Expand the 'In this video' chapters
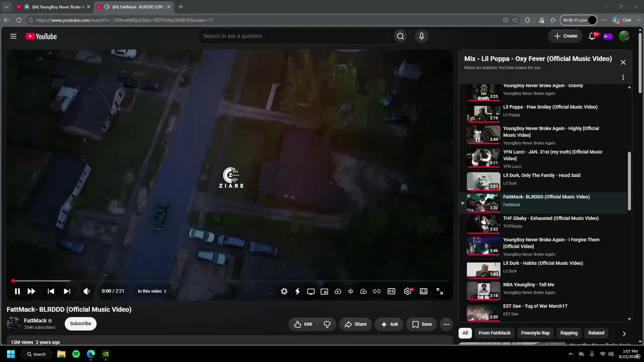Viewport: 644px width, 362px height. [x=152, y=291]
